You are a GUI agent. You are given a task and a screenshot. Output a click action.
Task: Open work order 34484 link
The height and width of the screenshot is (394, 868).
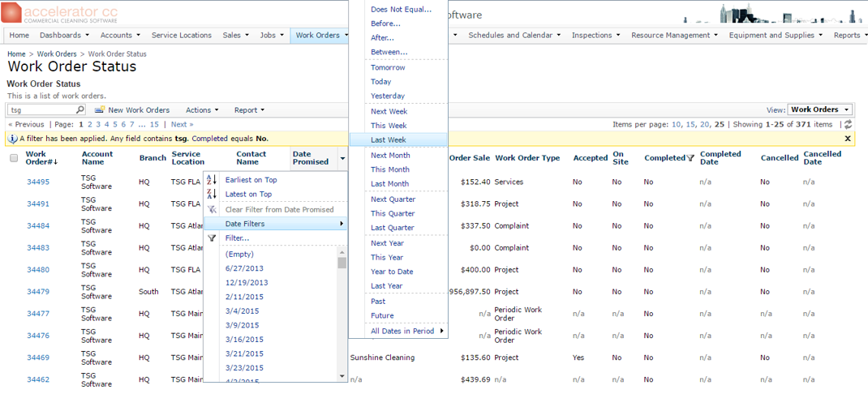point(38,225)
